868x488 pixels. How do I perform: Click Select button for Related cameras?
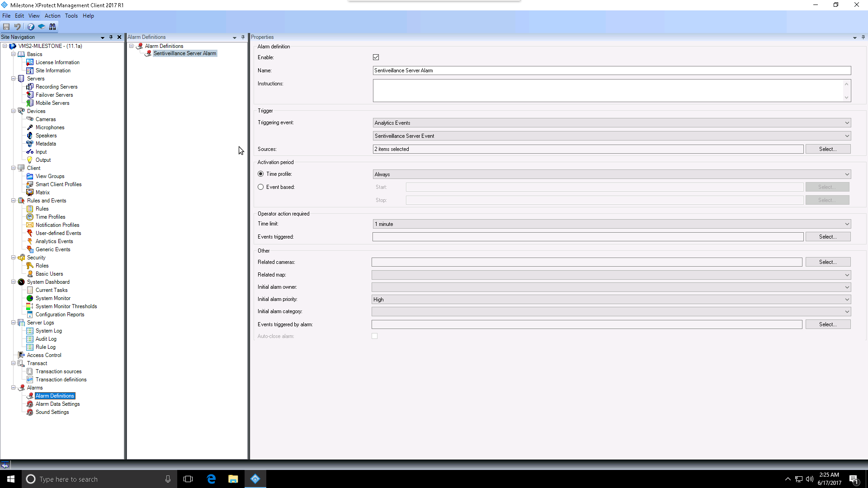pyautogui.click(x=827, y=262)
